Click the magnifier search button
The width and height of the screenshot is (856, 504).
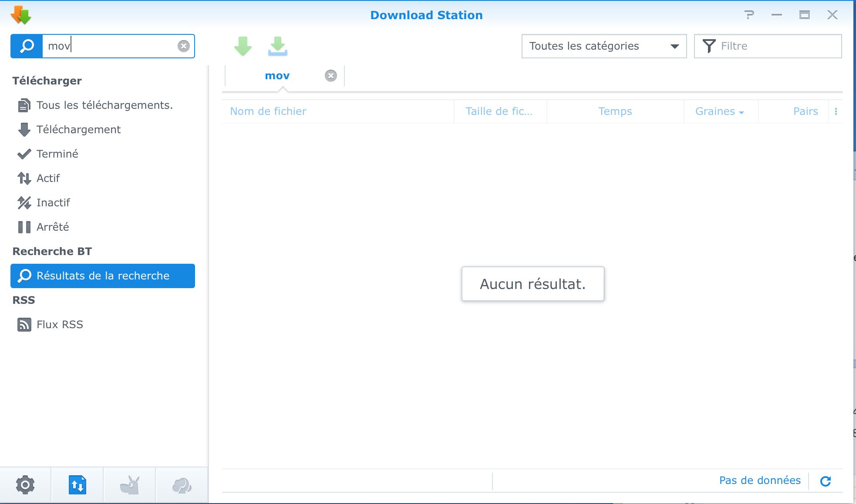(x=27, y=46)
